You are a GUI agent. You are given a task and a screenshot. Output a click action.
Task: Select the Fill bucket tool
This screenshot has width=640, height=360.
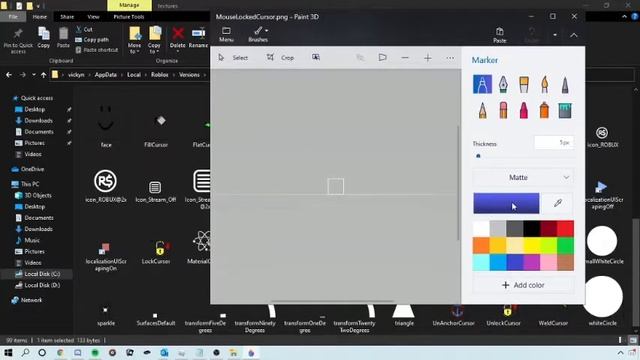[x=565, y=110]
